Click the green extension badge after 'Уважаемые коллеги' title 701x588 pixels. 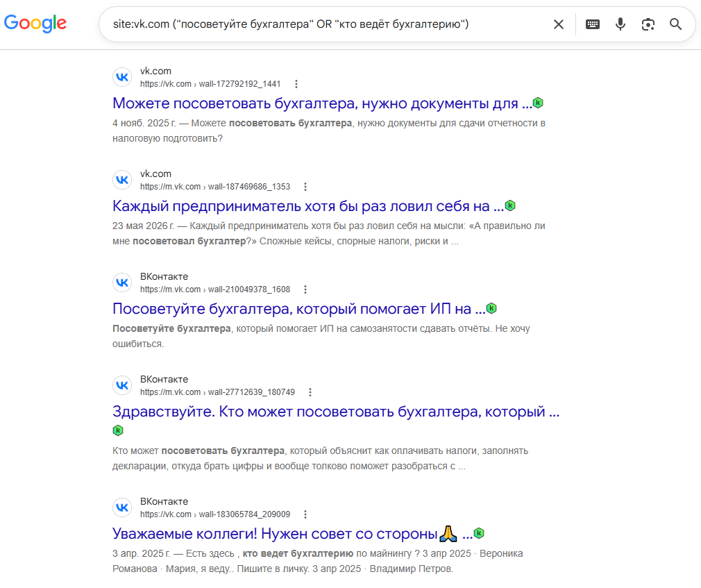(x=479, y=533)
